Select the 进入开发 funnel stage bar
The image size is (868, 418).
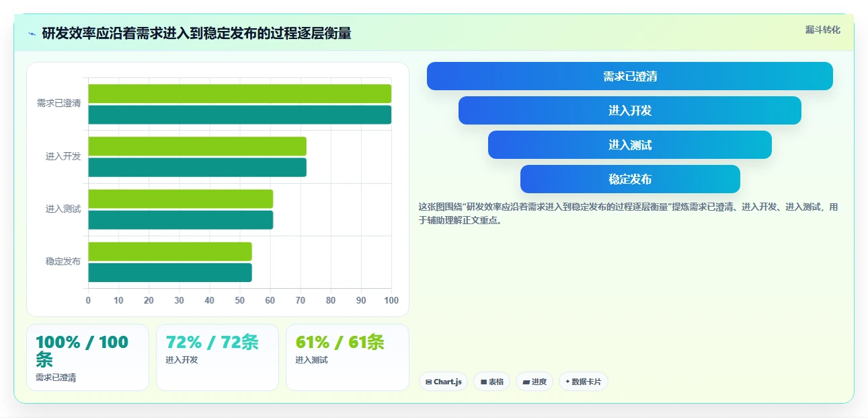tap(630, 110)
